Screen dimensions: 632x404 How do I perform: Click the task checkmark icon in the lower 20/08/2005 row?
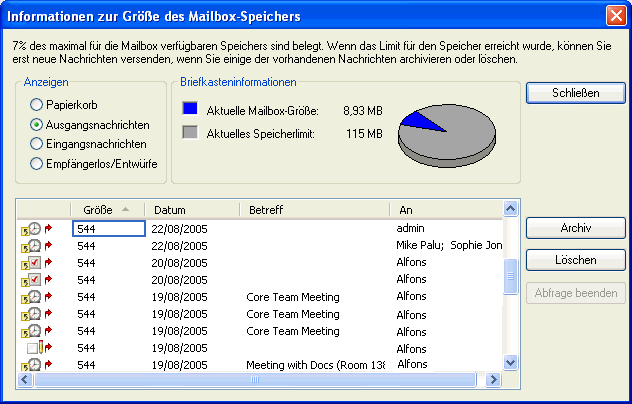(x=31, y=280)
